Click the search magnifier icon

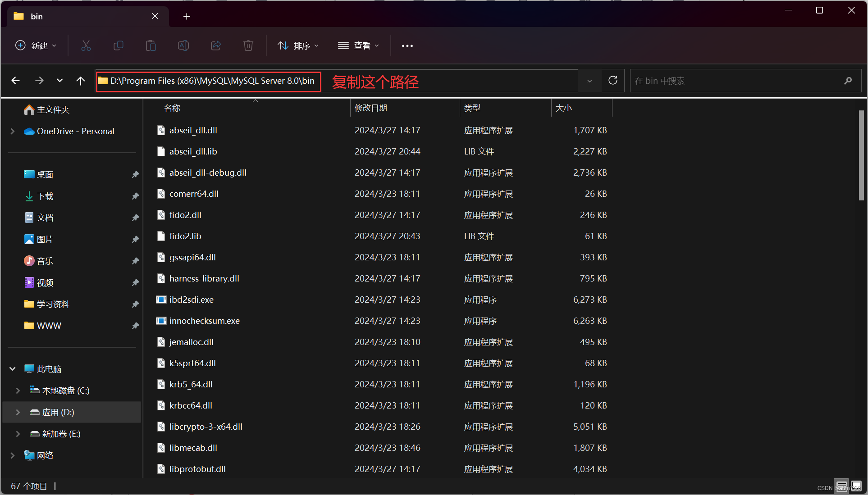point(848,81)
